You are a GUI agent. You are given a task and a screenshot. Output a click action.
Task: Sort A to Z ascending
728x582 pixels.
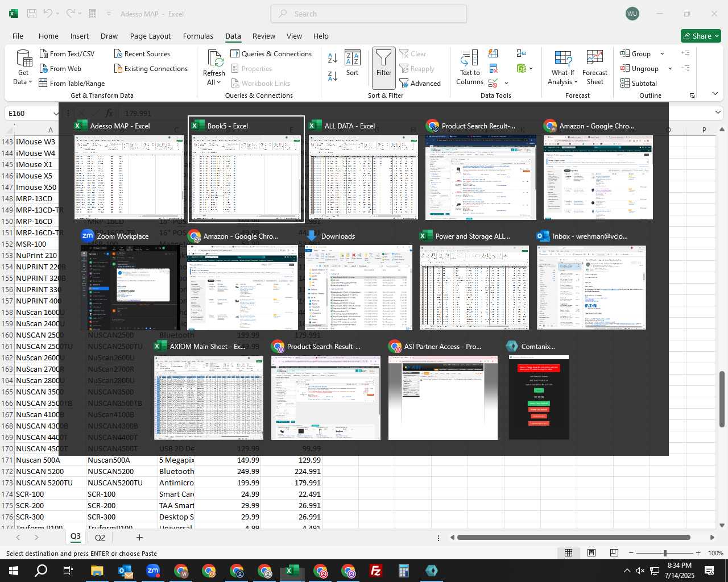coord(333,57)
